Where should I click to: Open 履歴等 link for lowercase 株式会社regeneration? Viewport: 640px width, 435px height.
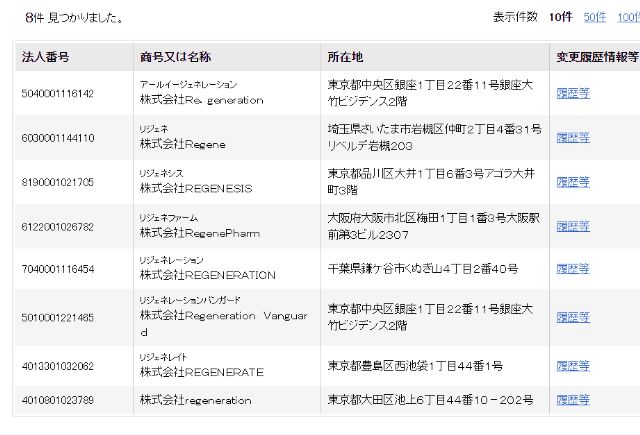(573, 400)
